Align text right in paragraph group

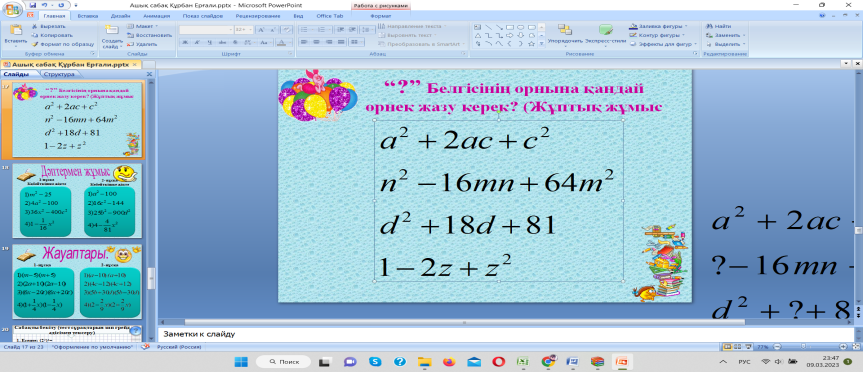(329, 42)
